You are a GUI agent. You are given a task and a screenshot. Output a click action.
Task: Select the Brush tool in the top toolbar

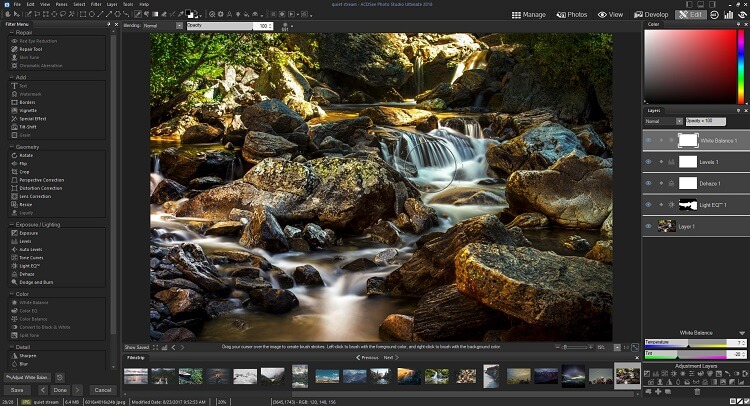(138, 14)
